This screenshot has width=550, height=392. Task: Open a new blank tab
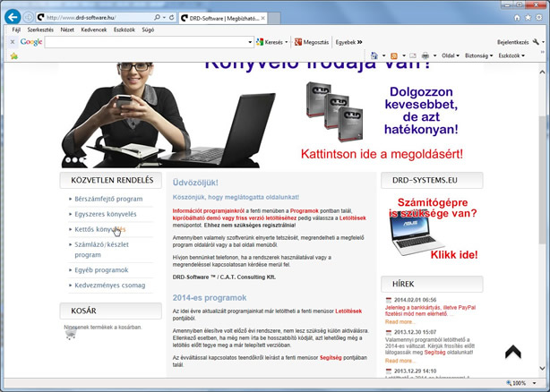(274, 18)
